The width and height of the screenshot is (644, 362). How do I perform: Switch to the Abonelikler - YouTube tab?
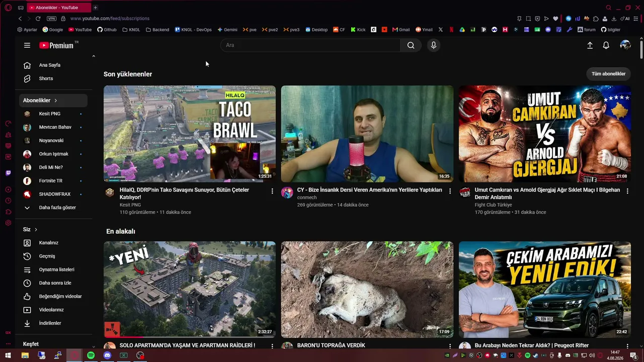point(59,8)
